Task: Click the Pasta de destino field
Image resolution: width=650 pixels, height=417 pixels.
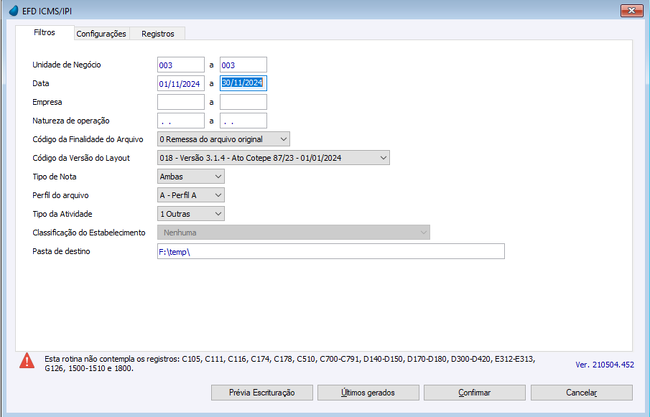Action: (331, 251)
